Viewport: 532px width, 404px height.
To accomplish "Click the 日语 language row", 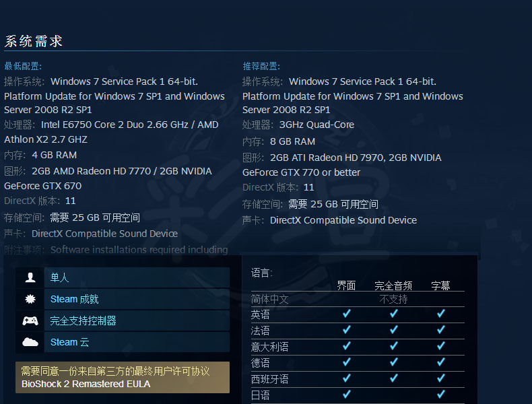I will click(x=358, y=395).
